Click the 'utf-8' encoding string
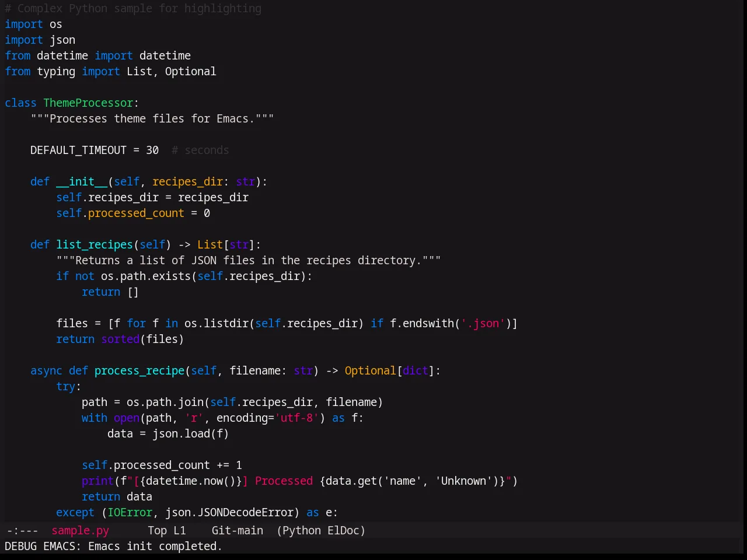Screen dimensions: 747x560 point(297,418)
